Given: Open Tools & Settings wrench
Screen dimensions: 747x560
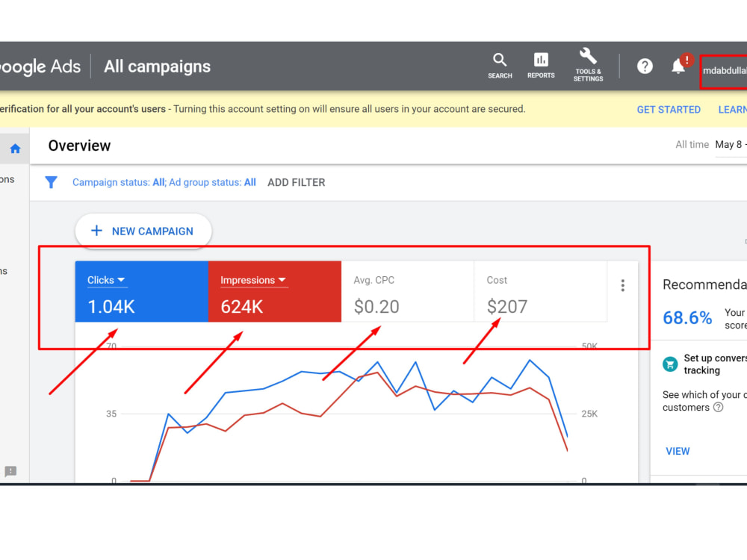Looking at the screenshot, I should tap(588, 65).
